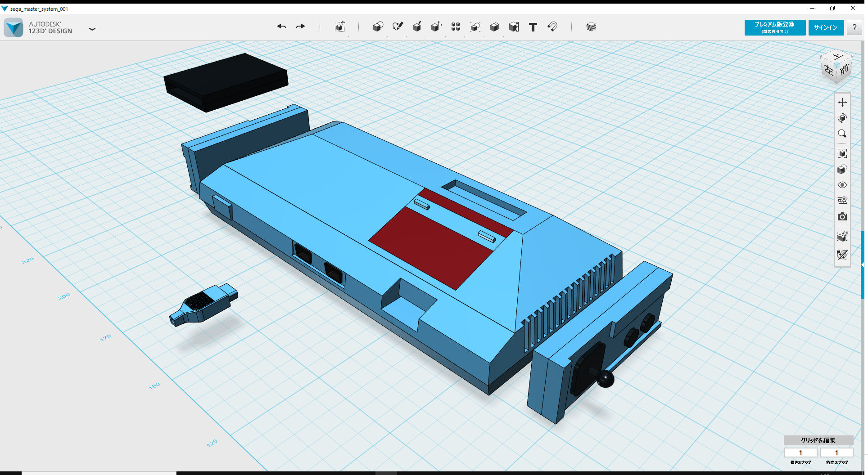The height and width of the screenshot is (475, 868).
Task: Select the Text tool
Action: (x=533, y=27)
